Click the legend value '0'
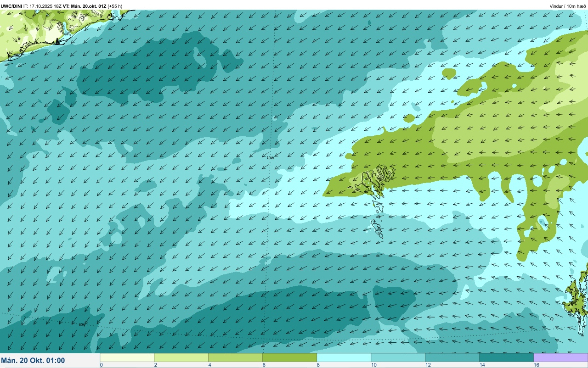 click(x=101, y=365)
